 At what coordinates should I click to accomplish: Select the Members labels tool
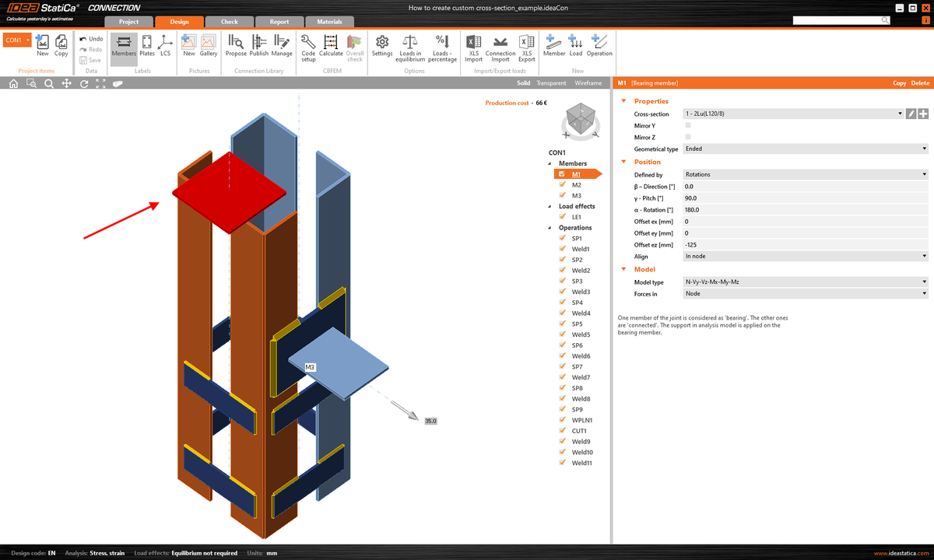coord(124,47)
